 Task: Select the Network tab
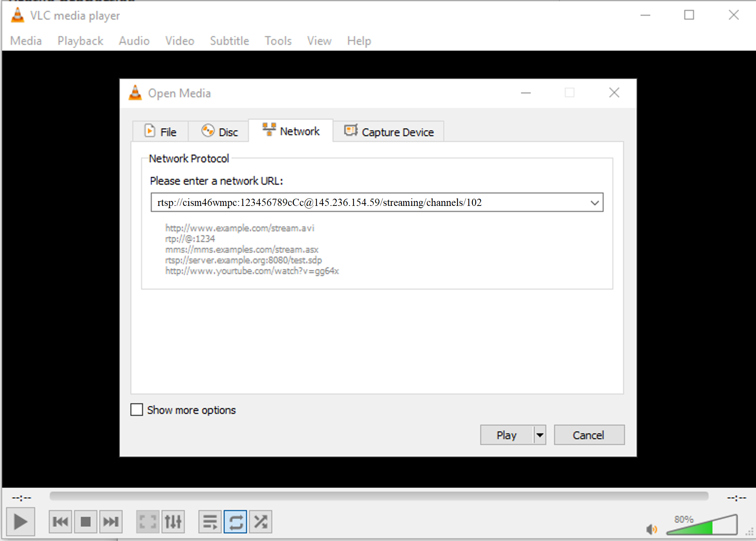tap(291, 131)
